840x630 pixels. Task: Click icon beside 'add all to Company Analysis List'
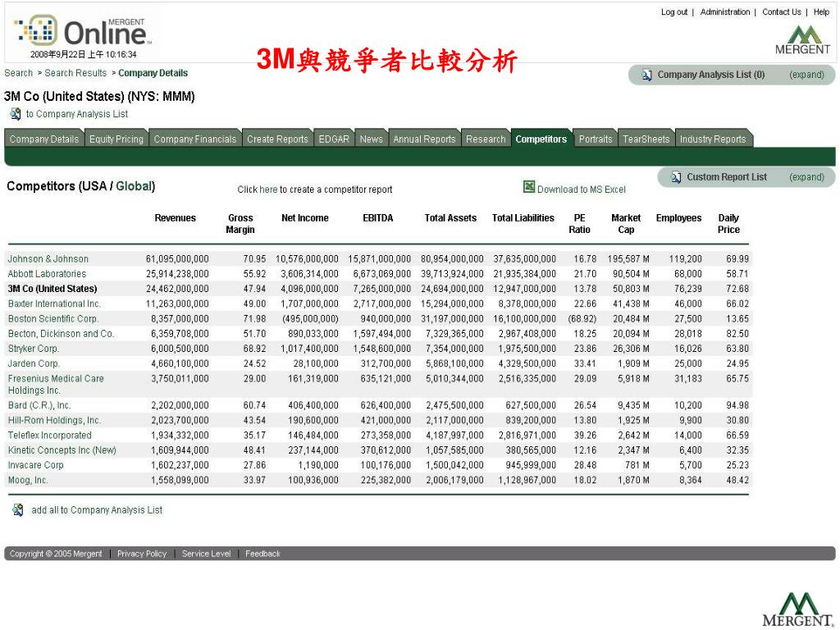pyautogui.click(x=18, y=510)
